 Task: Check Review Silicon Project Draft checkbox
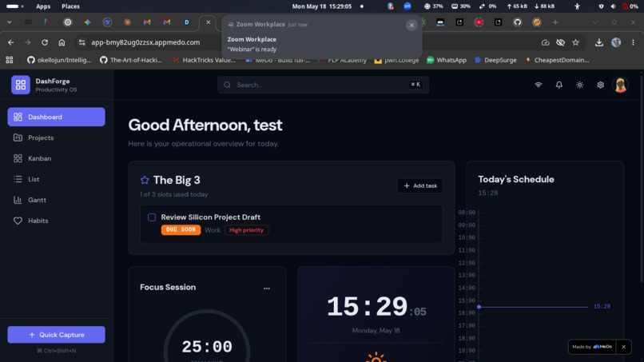click(x=152, y=217)
